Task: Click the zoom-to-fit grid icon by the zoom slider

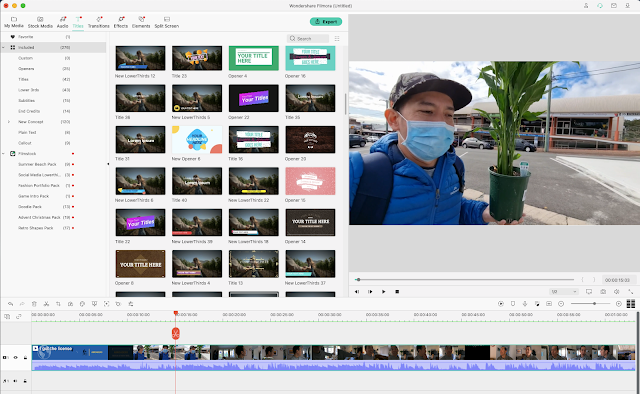Action: pyautogui.click(x=631, y=304)
